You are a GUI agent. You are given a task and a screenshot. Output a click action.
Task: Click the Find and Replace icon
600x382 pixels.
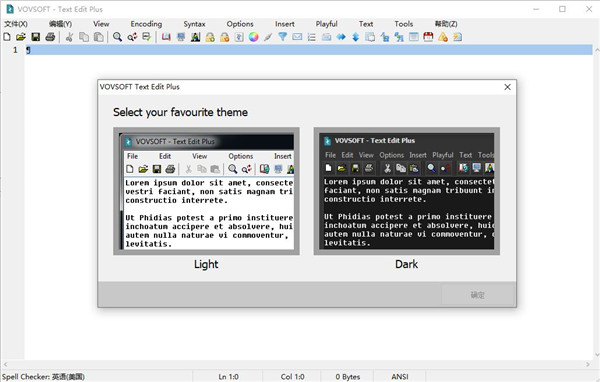(132, 37)
